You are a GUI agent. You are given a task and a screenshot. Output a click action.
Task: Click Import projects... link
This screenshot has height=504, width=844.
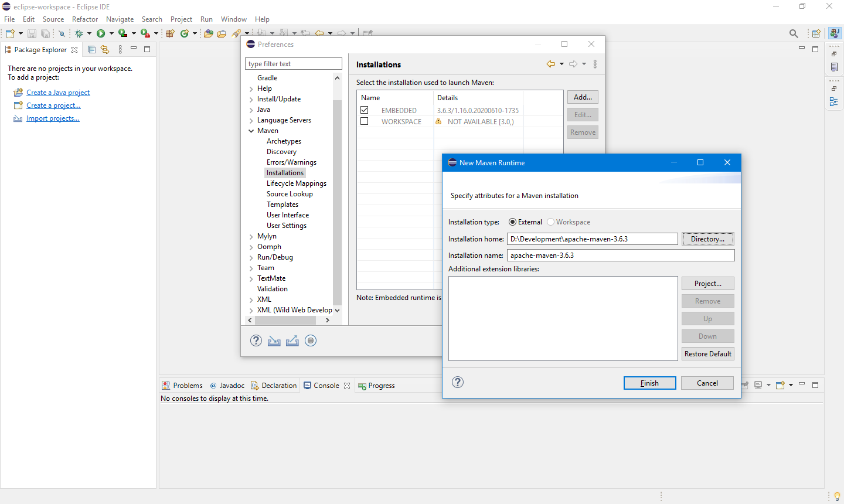(x=53, y=118)
